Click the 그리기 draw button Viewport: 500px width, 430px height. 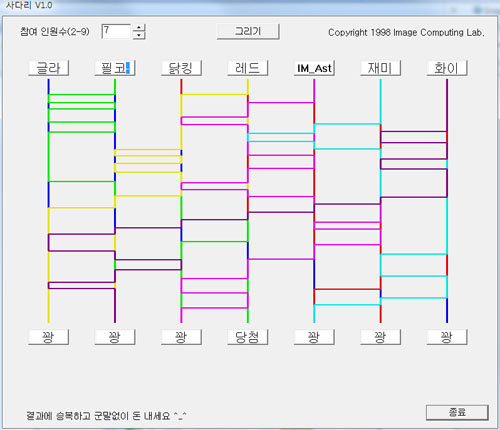[x=248, y=32]
